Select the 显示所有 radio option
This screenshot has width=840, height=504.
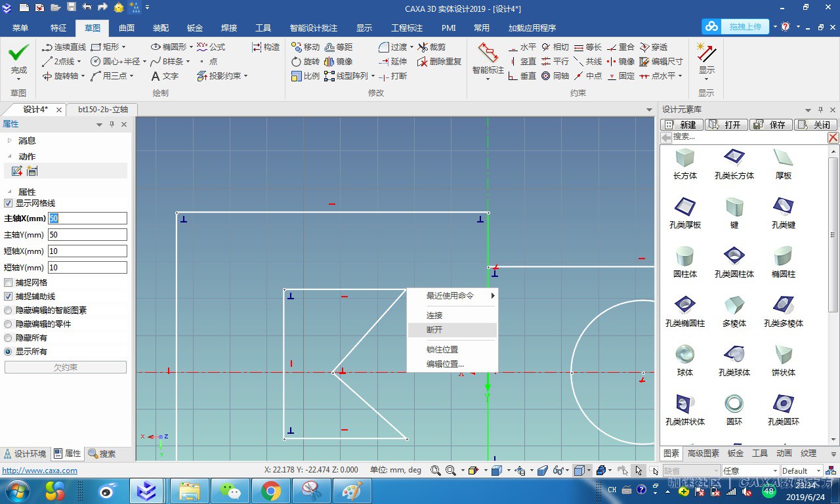(x=9, y=352)
